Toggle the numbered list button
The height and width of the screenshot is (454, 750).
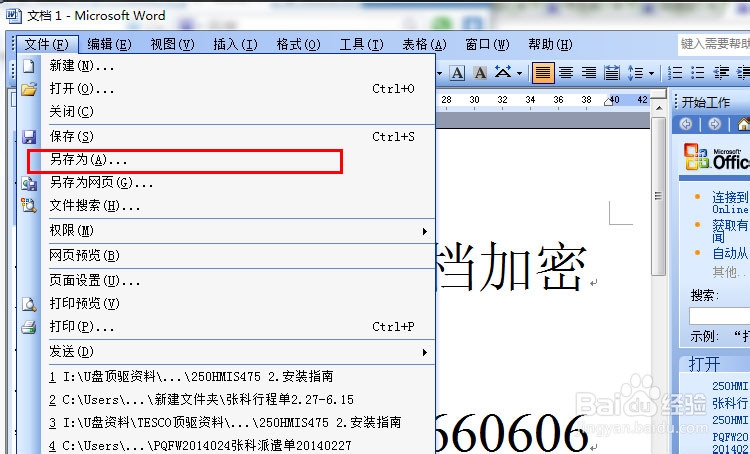675,73
